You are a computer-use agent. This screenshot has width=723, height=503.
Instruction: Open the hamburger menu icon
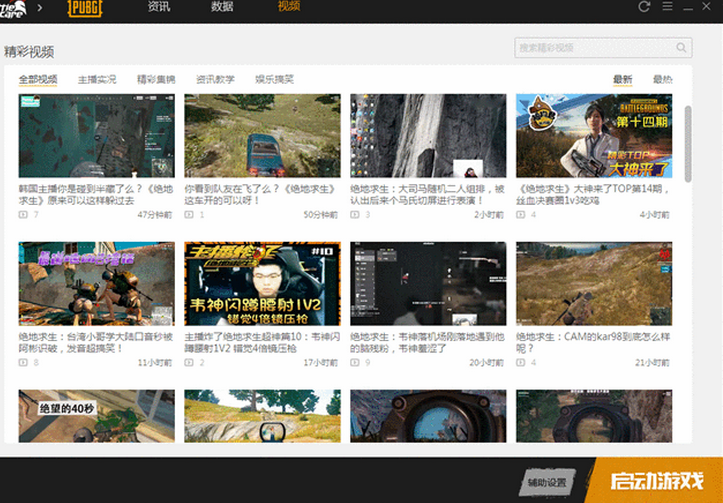(667, 6)
